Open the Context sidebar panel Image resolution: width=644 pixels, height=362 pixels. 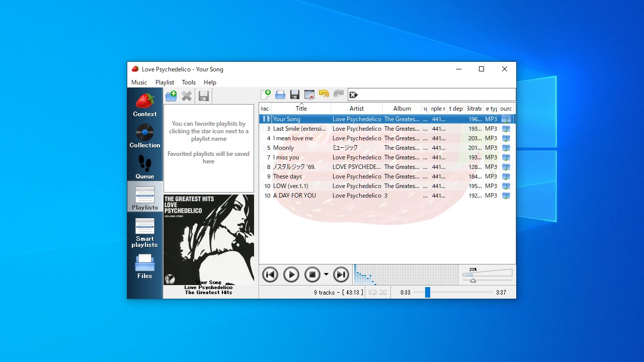(145, 104)
